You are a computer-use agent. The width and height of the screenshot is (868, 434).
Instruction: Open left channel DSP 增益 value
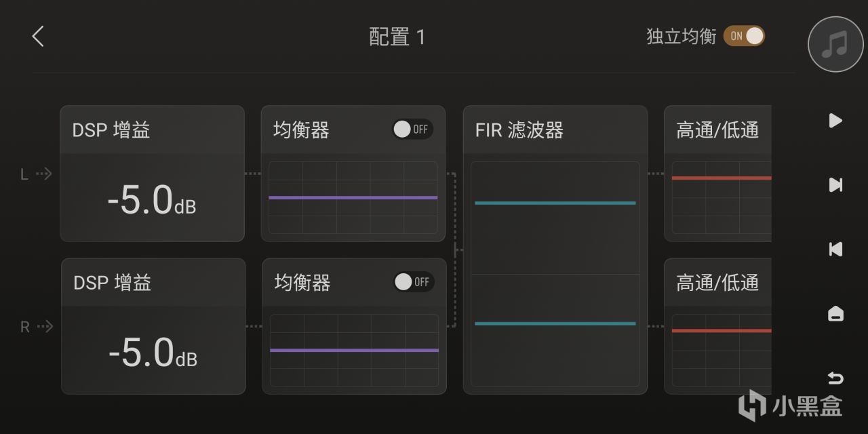pos(152,200)
